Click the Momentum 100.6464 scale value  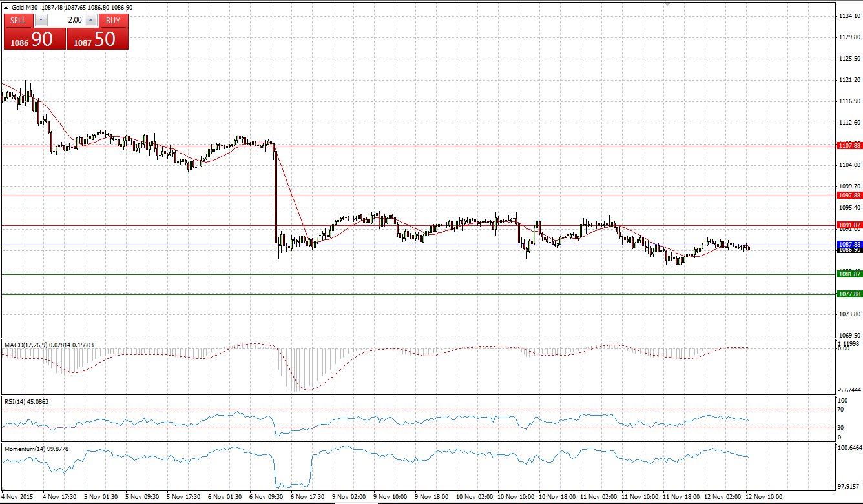pos(849,447)
